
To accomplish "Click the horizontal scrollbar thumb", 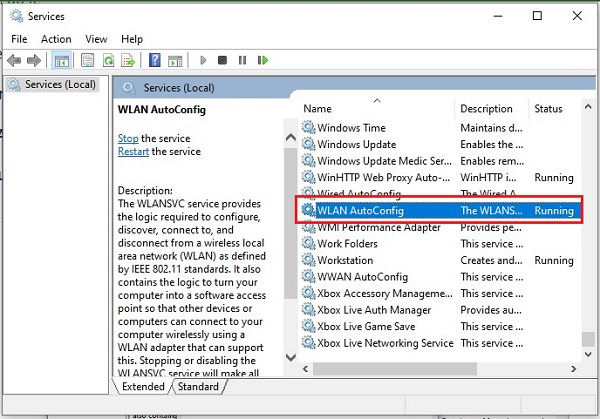I will 395,369.
